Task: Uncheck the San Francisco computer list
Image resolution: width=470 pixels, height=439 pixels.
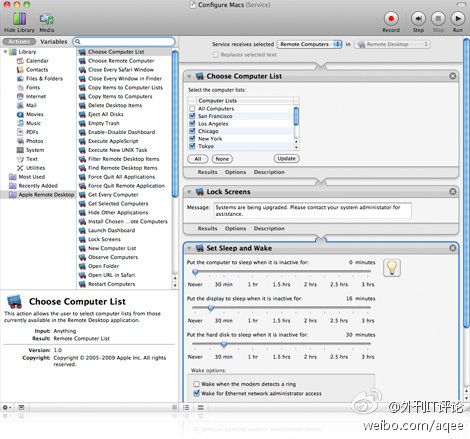Action: [x=192, y=116]
